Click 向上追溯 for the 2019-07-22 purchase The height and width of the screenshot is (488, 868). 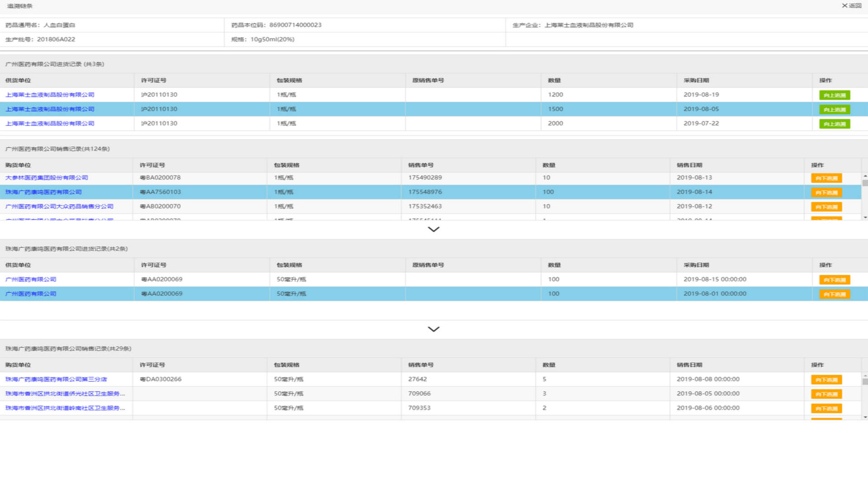coord(835,124)
